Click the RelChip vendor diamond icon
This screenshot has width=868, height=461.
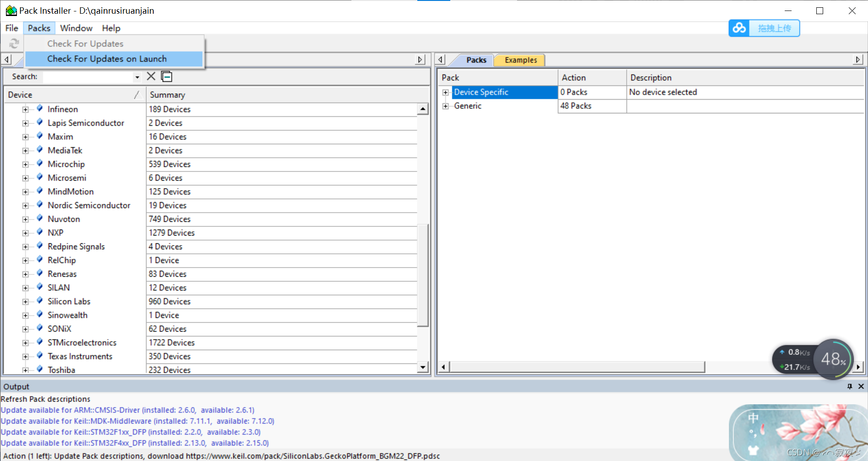coord(40,259)
